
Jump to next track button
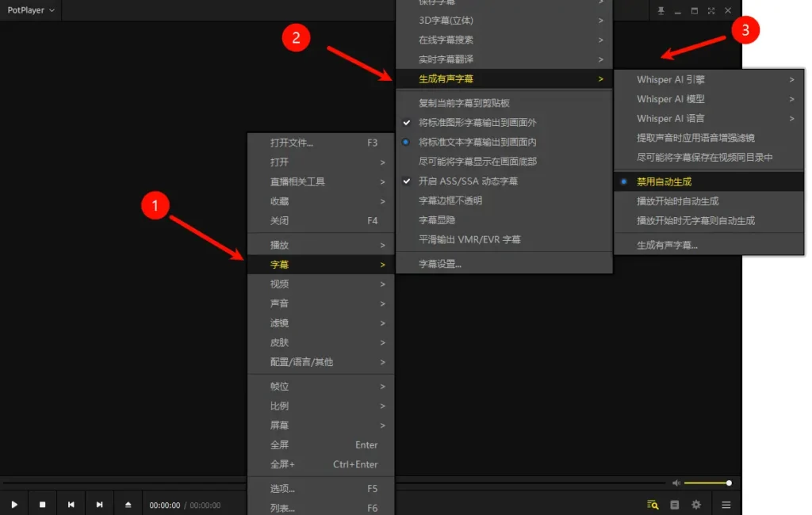pyautogui.click(x=99, y=505)
